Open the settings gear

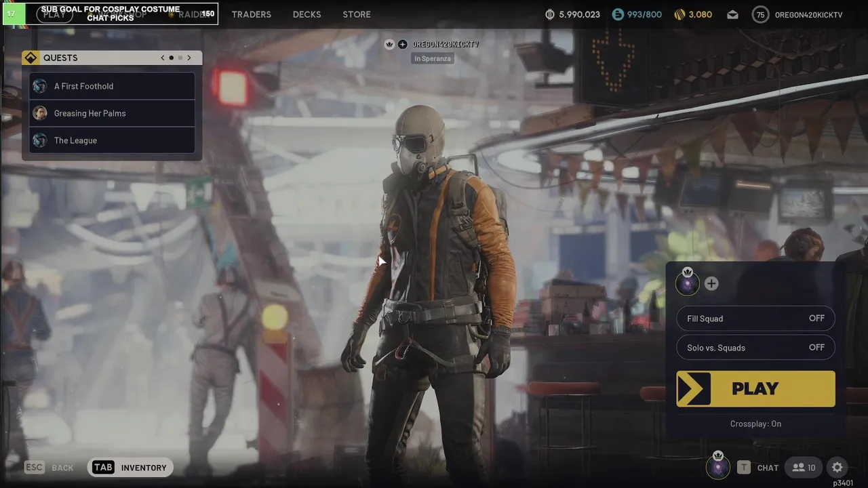(837, 468)
